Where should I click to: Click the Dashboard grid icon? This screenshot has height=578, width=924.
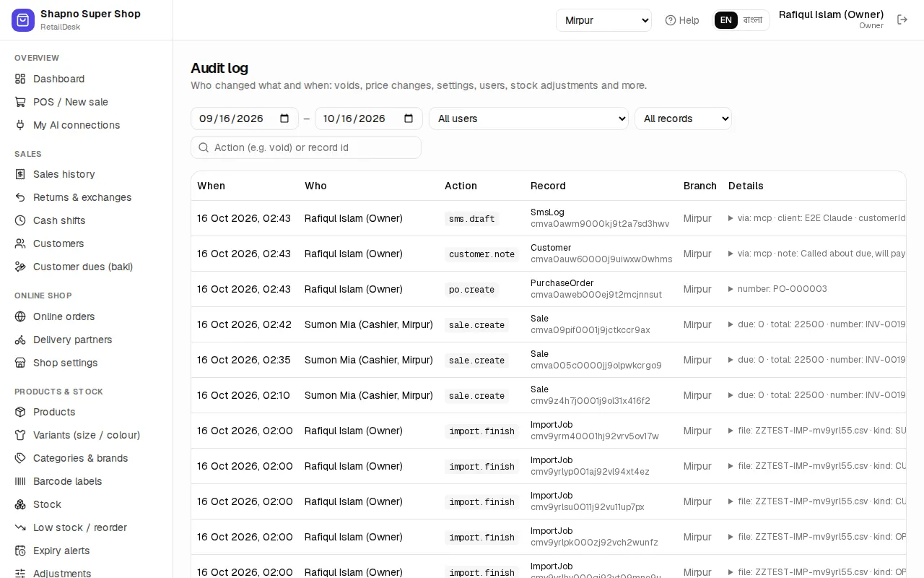pyautogui.click(x=20, y=79)
